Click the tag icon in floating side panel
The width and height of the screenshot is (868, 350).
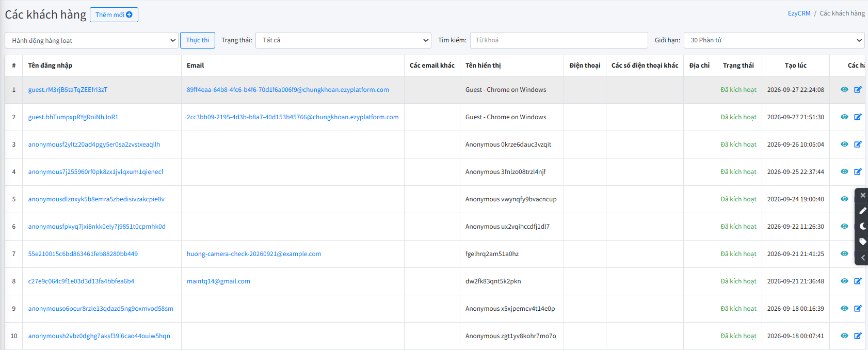(x=862, y=242)
